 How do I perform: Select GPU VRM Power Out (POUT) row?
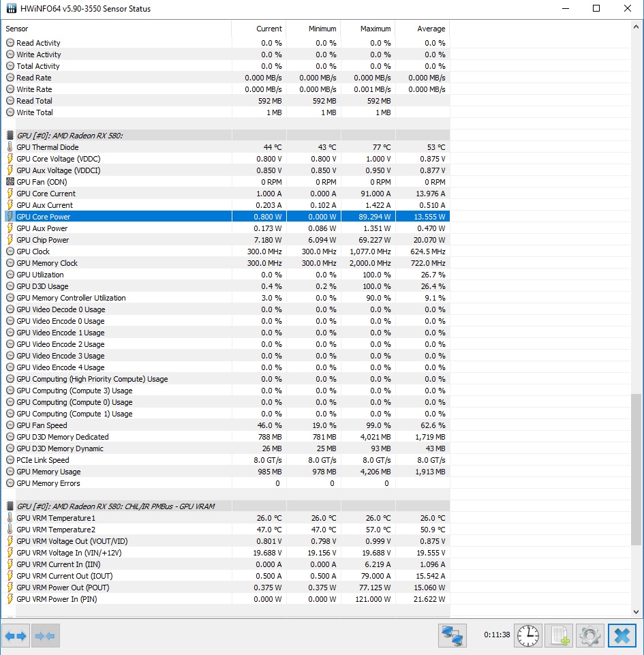pyautogui.click(x=227, y=588)
